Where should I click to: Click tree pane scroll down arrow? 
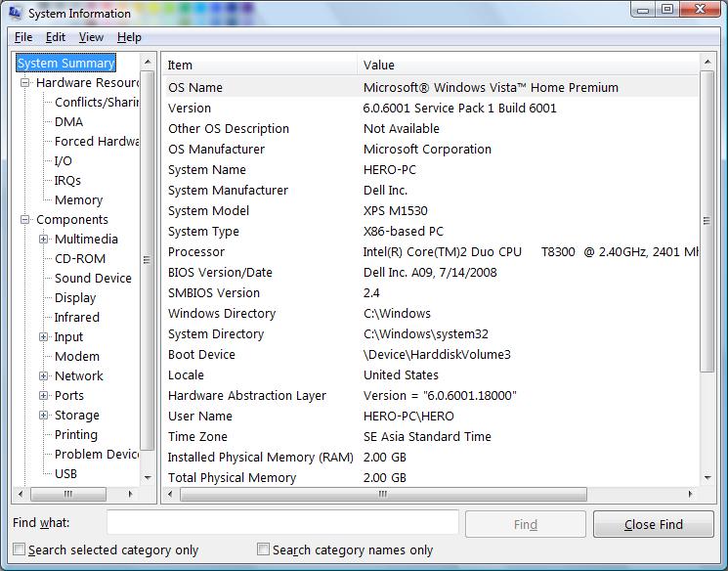pos(148,477)
